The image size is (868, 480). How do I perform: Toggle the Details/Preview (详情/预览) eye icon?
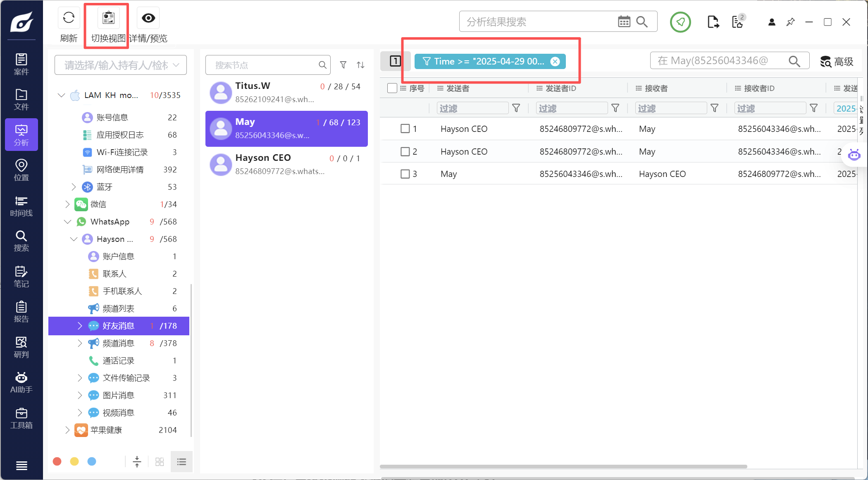pyautogui.click(x=148, y=18)
